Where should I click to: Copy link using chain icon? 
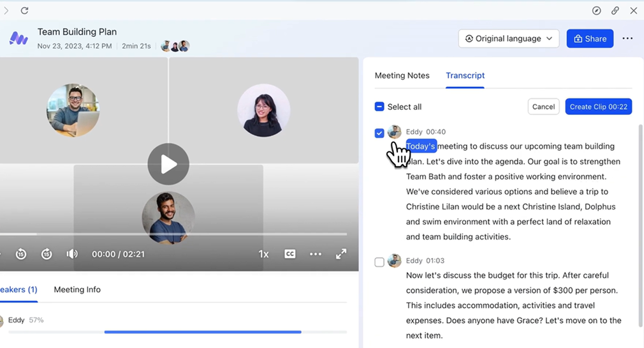(x=615, y=11)
